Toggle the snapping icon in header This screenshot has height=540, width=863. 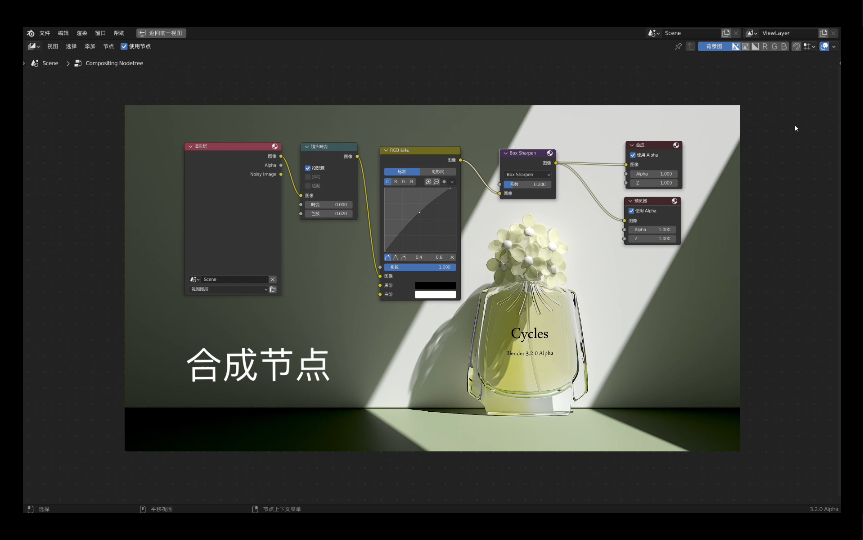[x=796, y=47]
